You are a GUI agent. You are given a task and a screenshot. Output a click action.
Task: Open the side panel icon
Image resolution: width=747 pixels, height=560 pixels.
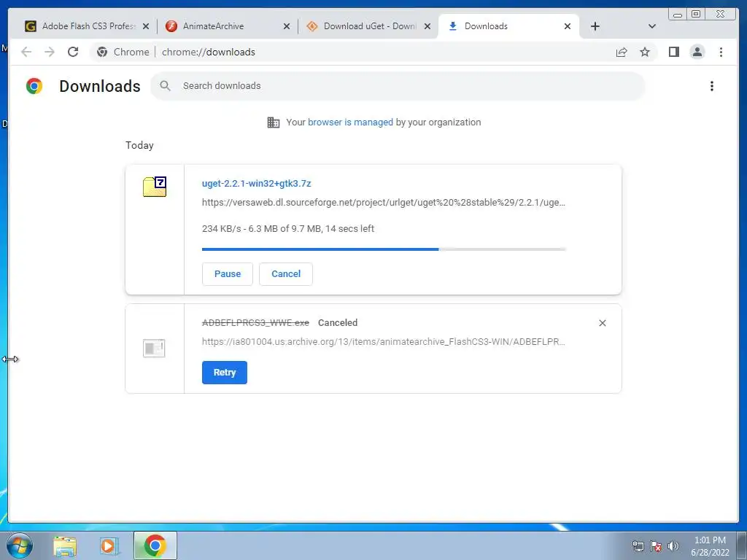click(x=673, y=52)
